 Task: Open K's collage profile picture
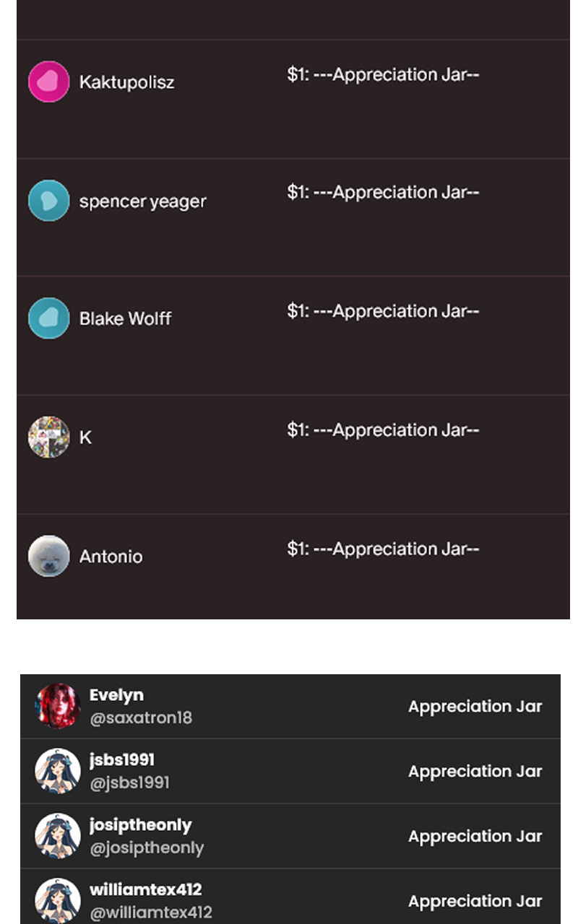48,437
